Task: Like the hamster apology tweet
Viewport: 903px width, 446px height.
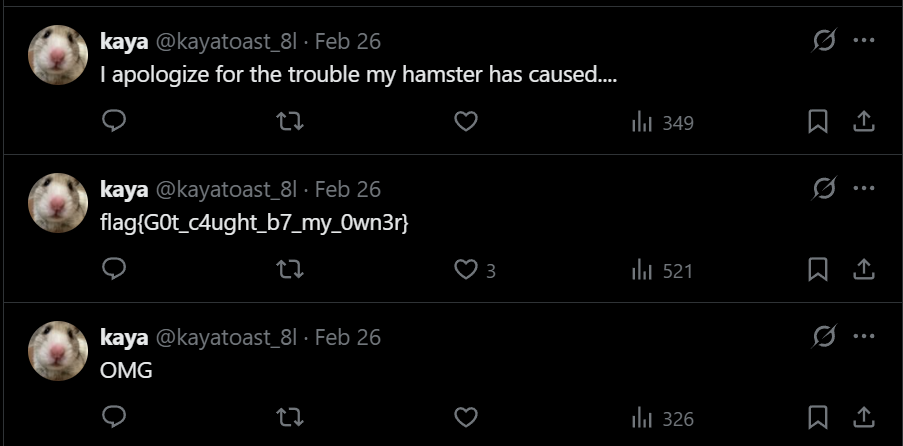Action: 465,122
